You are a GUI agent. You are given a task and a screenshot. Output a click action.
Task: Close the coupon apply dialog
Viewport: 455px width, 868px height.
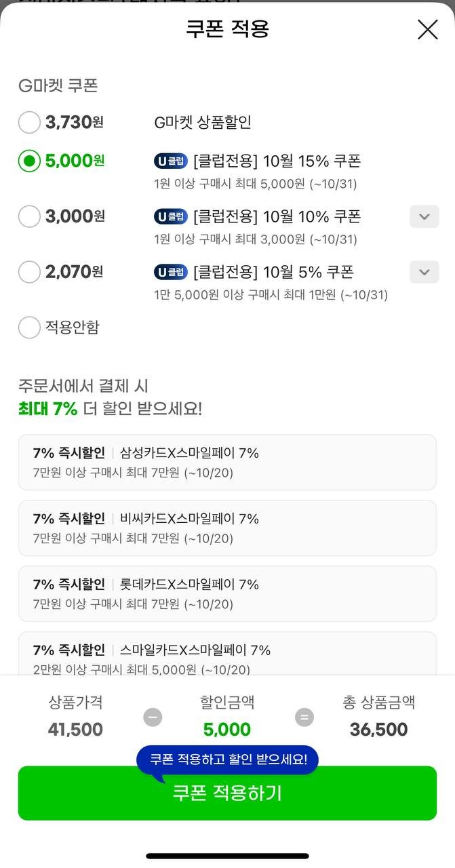coord(427,29)
